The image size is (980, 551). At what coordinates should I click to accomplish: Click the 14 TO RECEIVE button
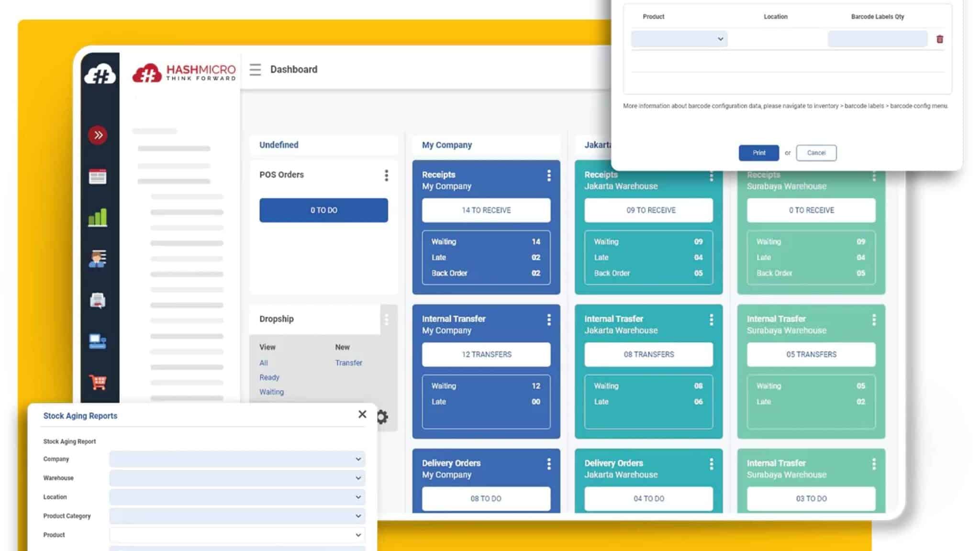tap(486, 210)
